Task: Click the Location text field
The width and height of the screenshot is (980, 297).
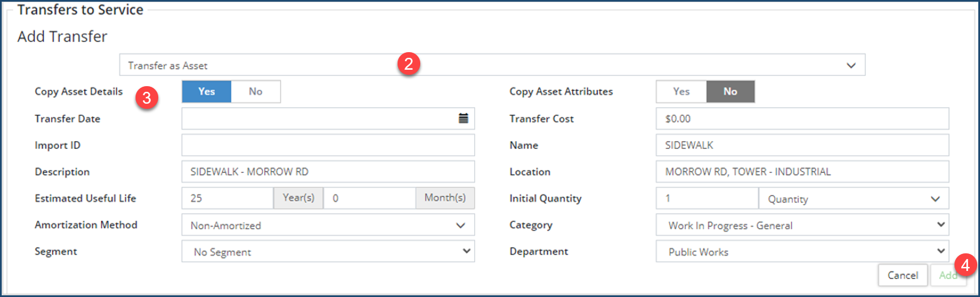Action: click(x=802, y=172)
